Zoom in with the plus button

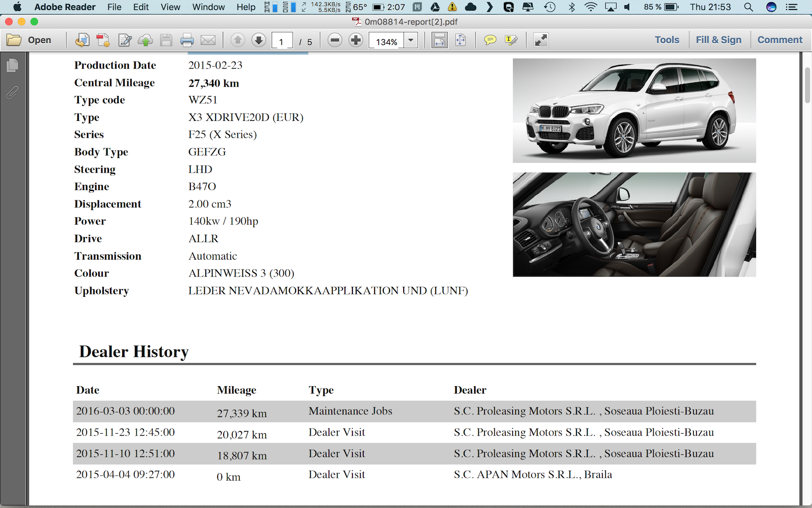356,40
